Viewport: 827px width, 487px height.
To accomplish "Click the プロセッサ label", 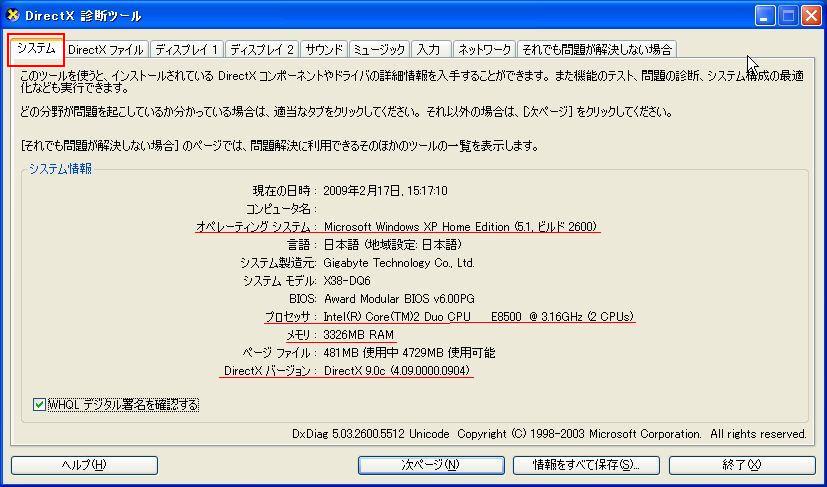I will (x=291, y=317).
